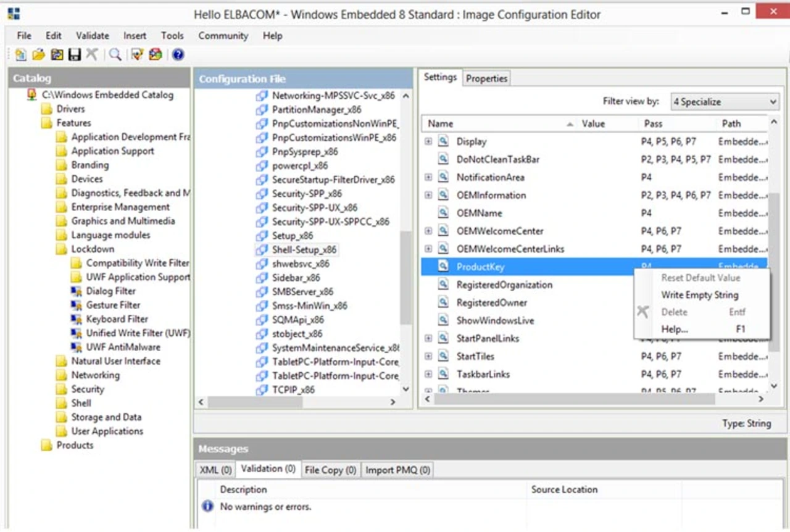Select the ProductKey setting row

tap(594, 267)
